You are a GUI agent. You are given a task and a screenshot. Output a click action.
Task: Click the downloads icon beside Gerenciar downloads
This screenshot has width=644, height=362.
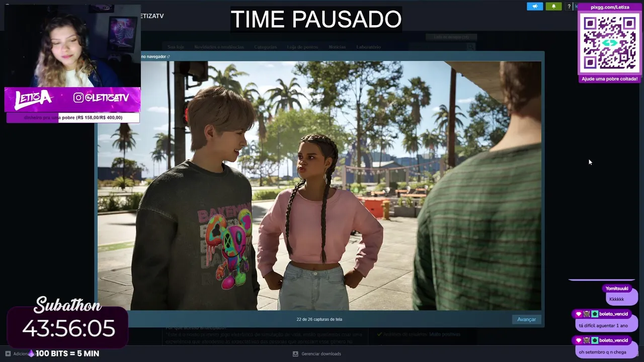295,354
